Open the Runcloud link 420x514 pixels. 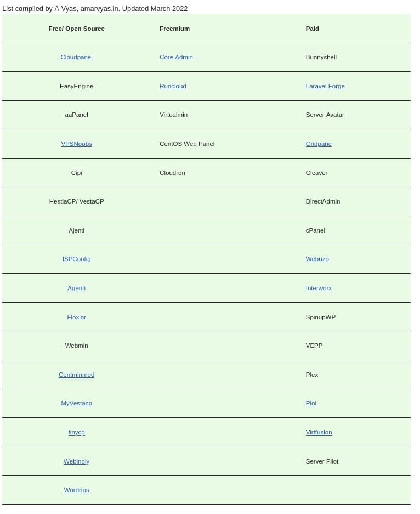[173, 86]
